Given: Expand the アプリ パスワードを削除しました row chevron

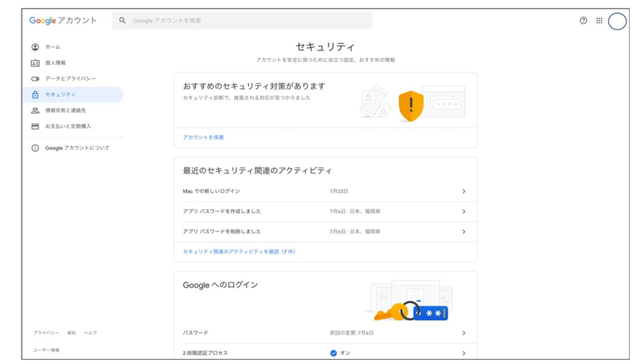Looking at the screenshot, I should (464, 232).
